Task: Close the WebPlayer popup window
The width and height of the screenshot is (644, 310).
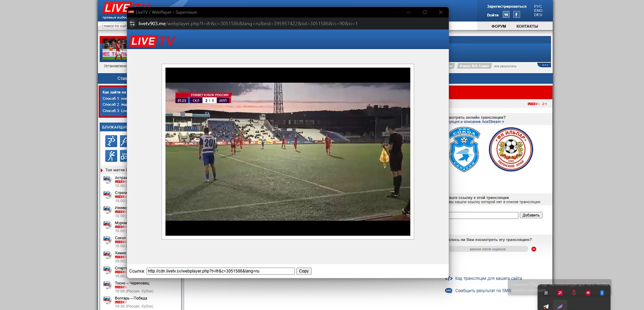Action: click(441, 12)
